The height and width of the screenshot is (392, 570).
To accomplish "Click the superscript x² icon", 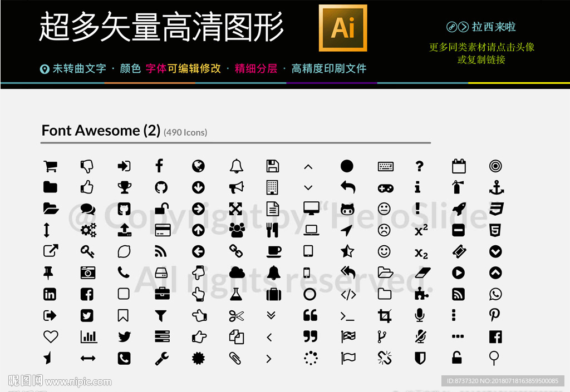I will (x=421, y=230).
